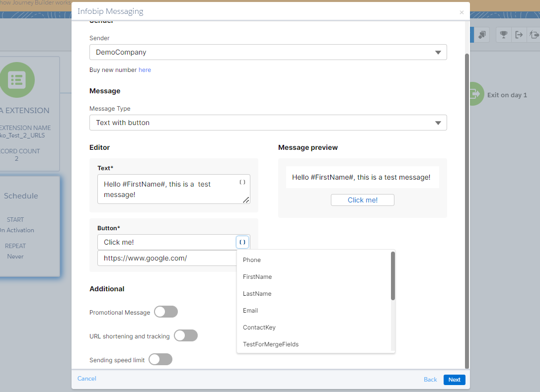Enable URL shortening and tracking toggle
This screenshot has width=540, height=392.
[186, 335]
